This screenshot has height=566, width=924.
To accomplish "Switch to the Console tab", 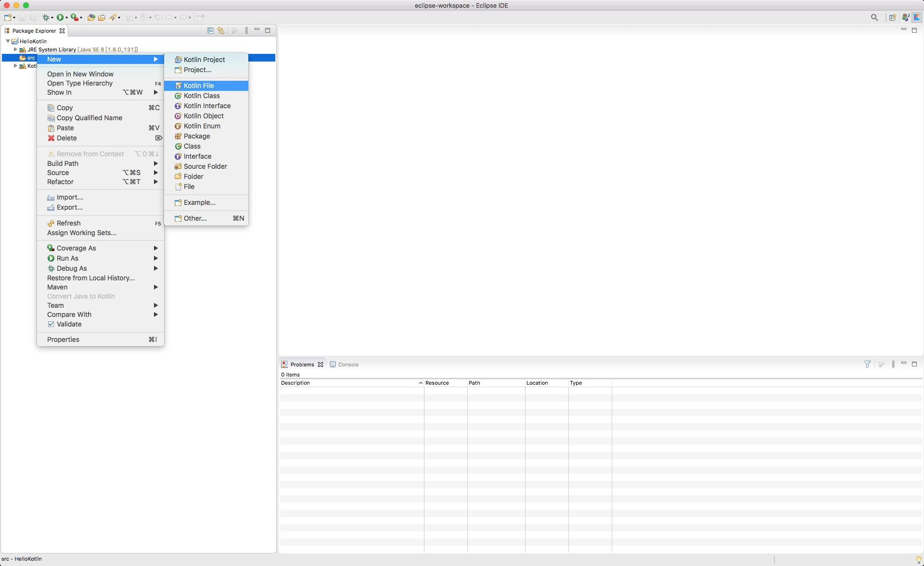I will pyautogui.click(x=344, y=365).
